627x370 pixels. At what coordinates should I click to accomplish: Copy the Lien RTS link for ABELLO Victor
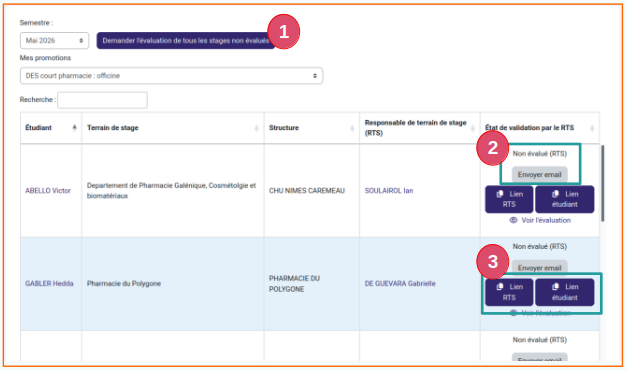click(509, 199)
